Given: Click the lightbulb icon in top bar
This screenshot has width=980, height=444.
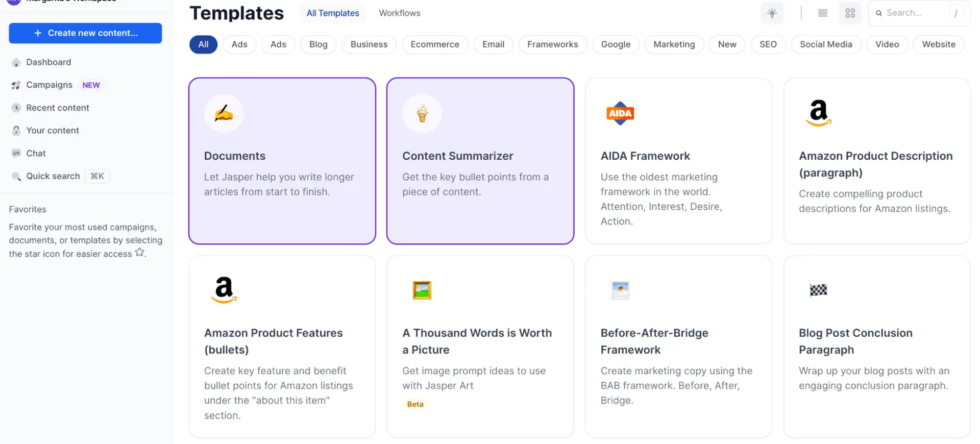Looking at the screenshot, I should 772,13.
